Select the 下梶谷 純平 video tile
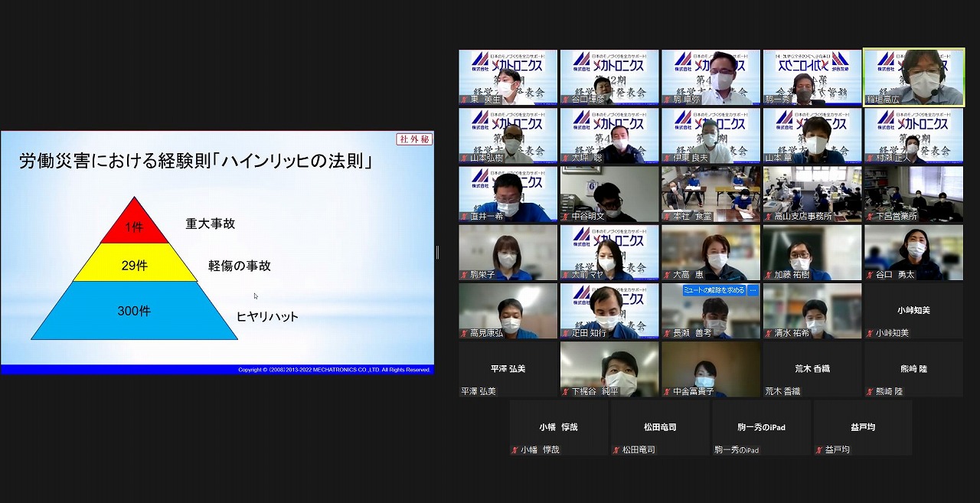980x503 pixels. [609, 369]
